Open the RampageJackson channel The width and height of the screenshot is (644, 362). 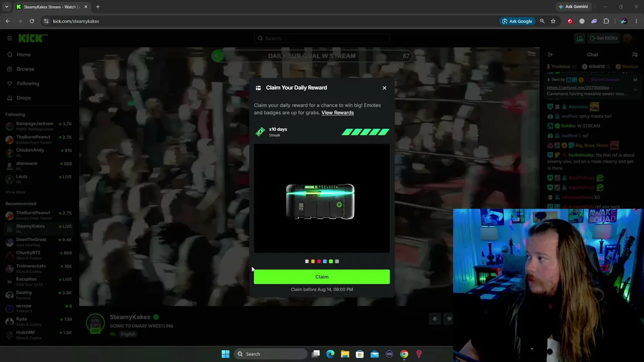point(39,126)
